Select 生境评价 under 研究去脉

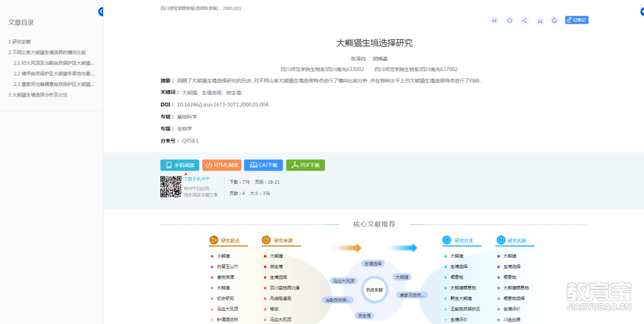512,309
